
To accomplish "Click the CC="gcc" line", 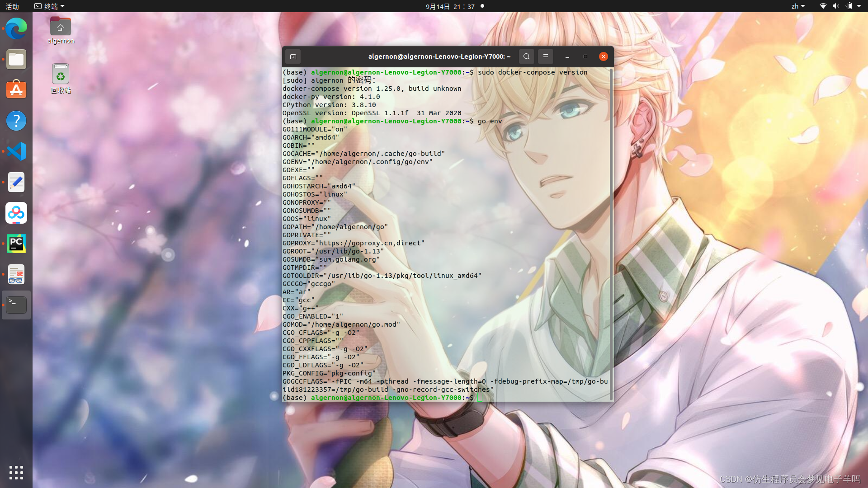I will click(x=299, y=300).
